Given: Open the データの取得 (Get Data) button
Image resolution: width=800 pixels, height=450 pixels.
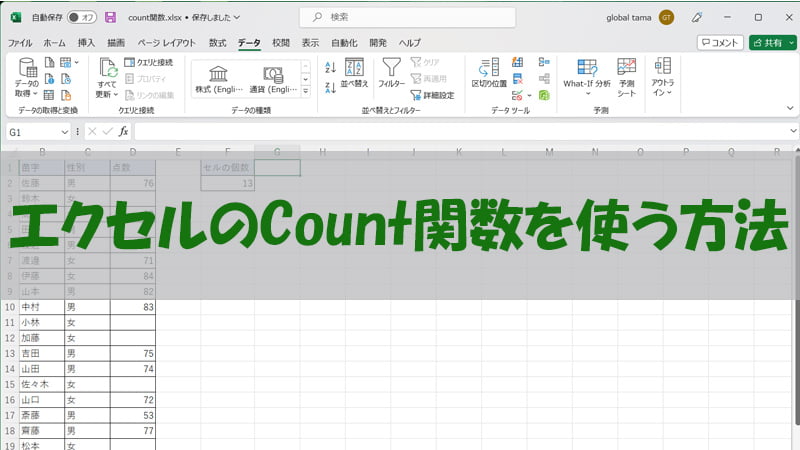Looking at the screenshot, I should [28, 76].
